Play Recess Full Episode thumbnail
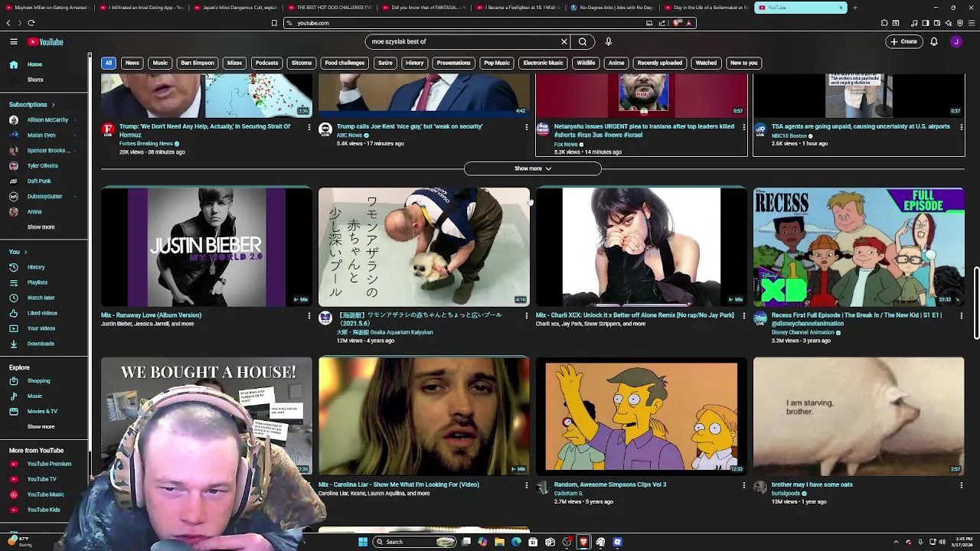 coord(859,246)
